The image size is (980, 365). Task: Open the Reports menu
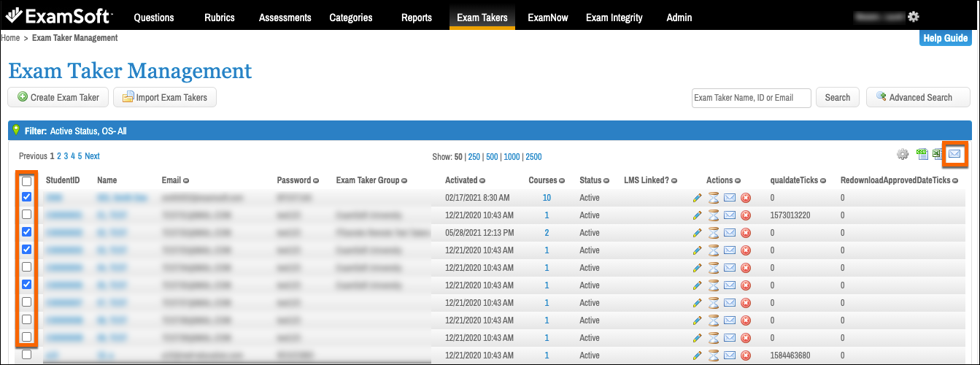click(417, 18)
